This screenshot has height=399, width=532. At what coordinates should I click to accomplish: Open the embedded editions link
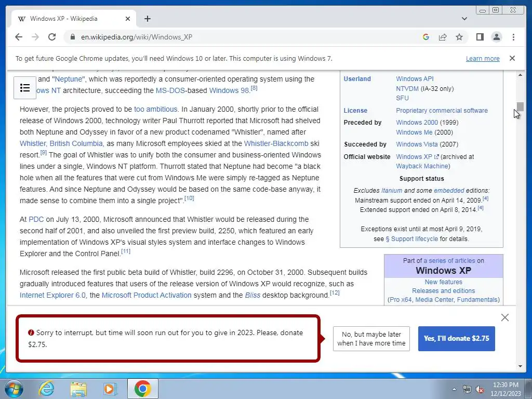[449, 191]
